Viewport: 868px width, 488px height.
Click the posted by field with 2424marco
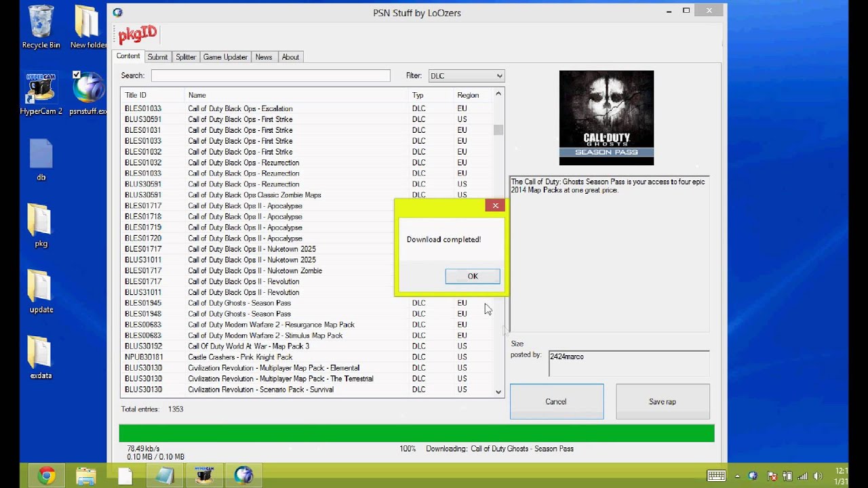pos(629,363)
